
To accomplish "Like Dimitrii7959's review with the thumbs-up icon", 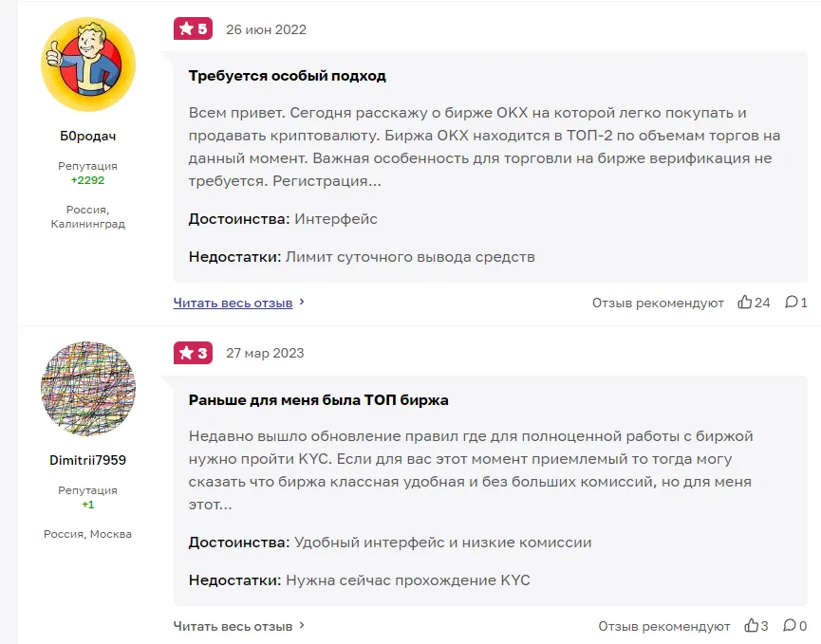I will (x=750, y=625).
